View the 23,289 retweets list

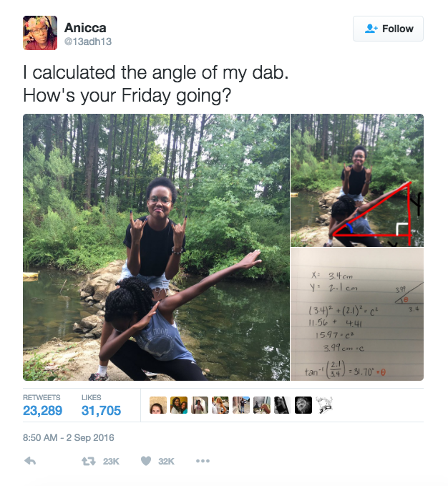pyautogui.click(x=42, y=405)
